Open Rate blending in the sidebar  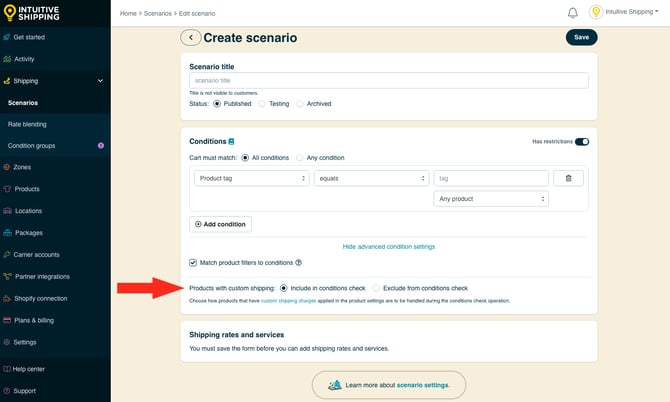[x=27, y=124]
